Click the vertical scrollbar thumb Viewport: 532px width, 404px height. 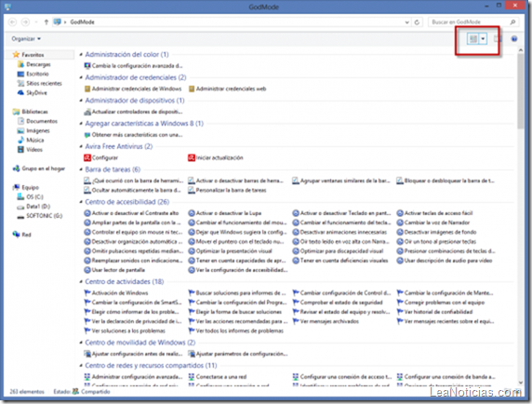521,91
